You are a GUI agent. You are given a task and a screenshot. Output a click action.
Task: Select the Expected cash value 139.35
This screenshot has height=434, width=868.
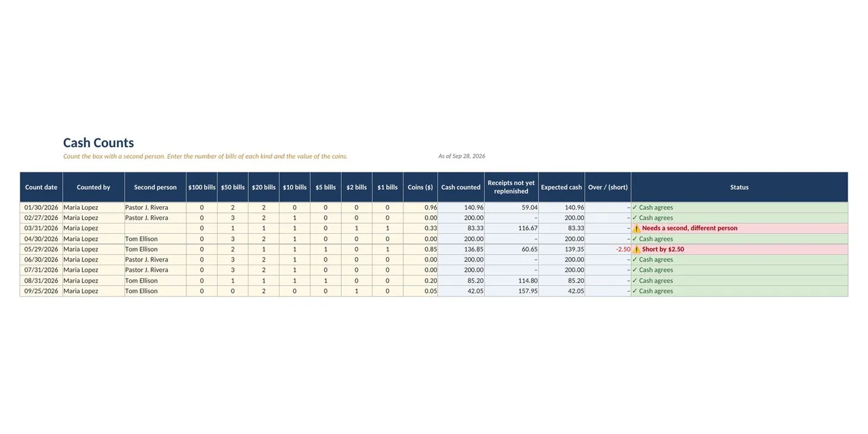tap(574, 249)
